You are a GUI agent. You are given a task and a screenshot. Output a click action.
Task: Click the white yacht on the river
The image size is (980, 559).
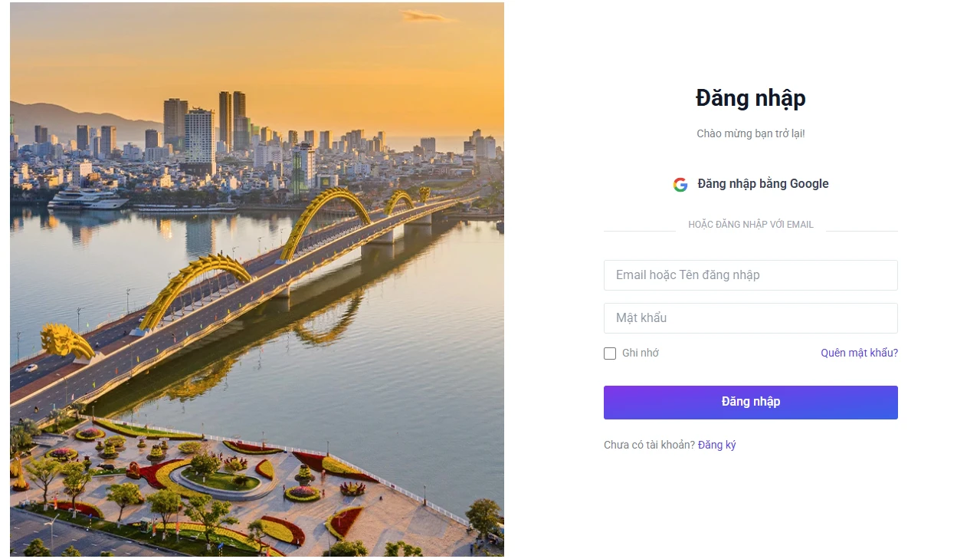click(x=87, y=199)
